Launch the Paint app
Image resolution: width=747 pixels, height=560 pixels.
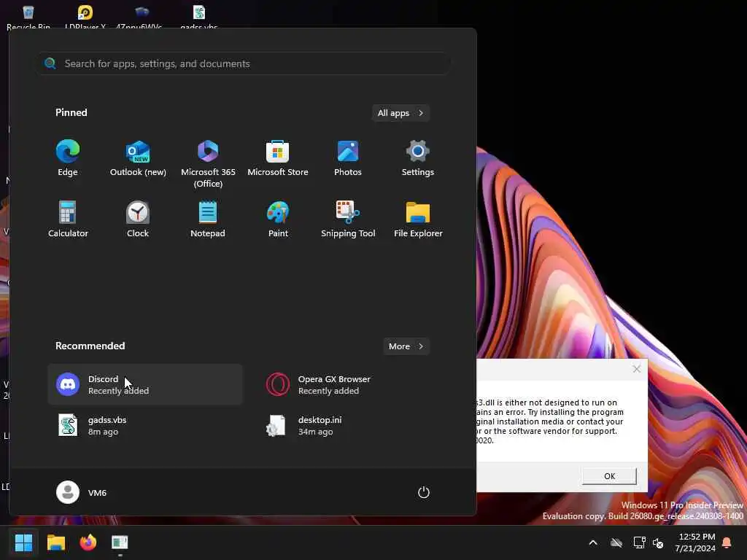click(278, 219)
